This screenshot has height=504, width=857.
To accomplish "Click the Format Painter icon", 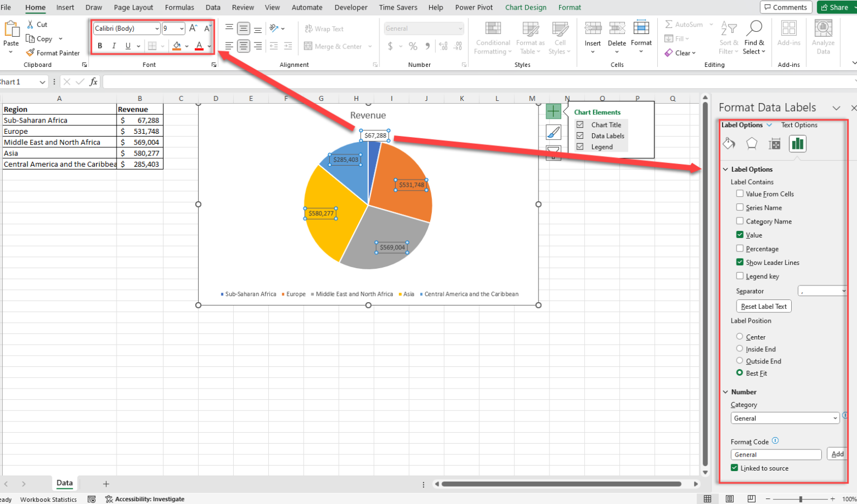I will point(30,52).
